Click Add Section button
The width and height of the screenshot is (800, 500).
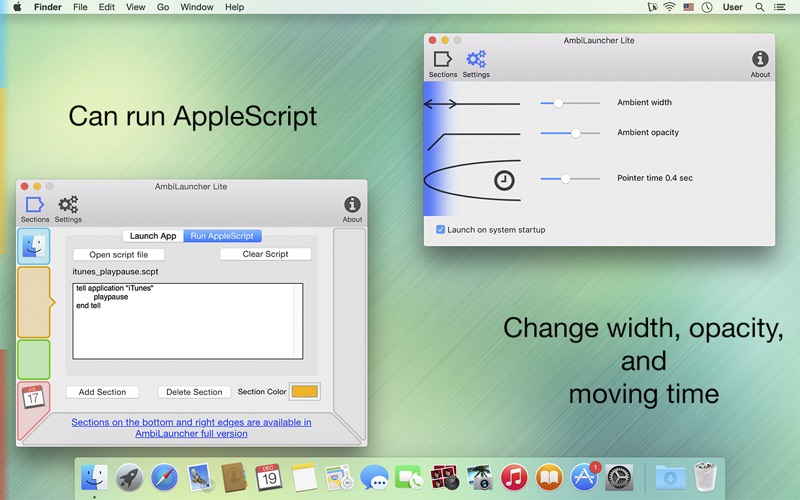coord(103,392)
